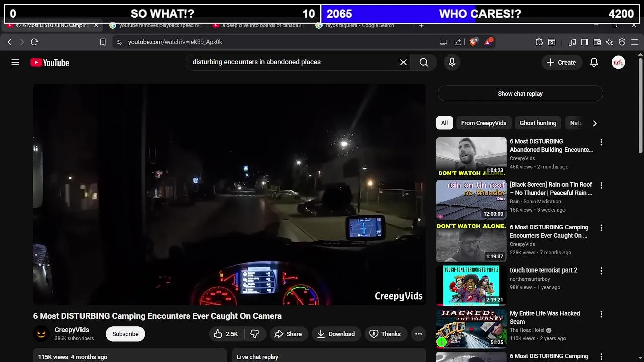Viewport: 644px width, 362px height.
Task: Reload the current page
Action: 34,42
